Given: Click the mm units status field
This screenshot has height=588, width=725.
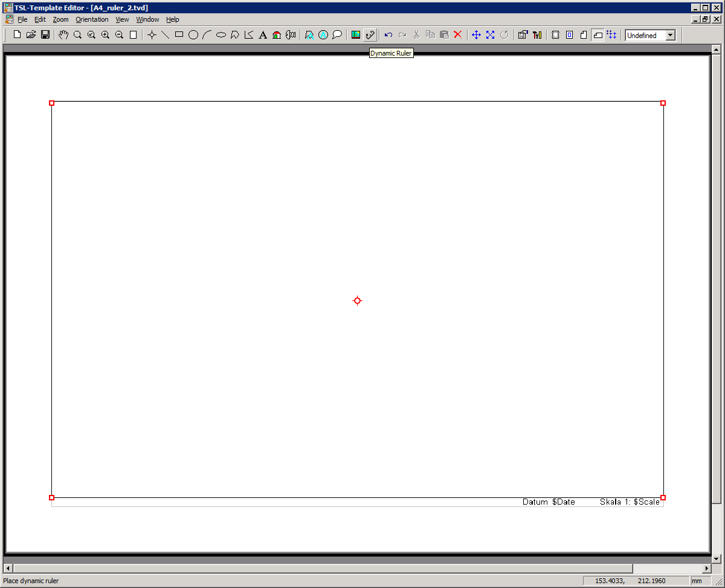Looking at the screenshot, I should (701, 581).
